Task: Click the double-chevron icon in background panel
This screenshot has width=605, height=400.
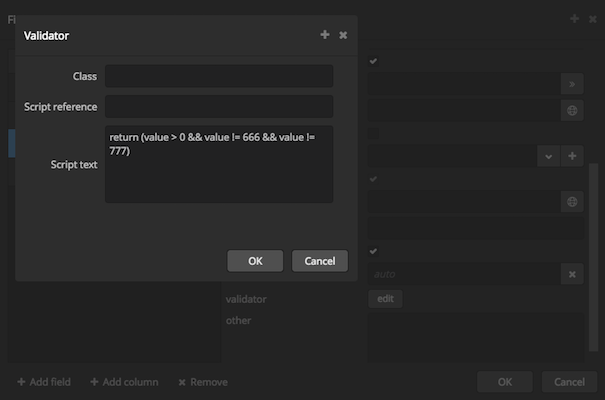Action: tap(572, 84)
